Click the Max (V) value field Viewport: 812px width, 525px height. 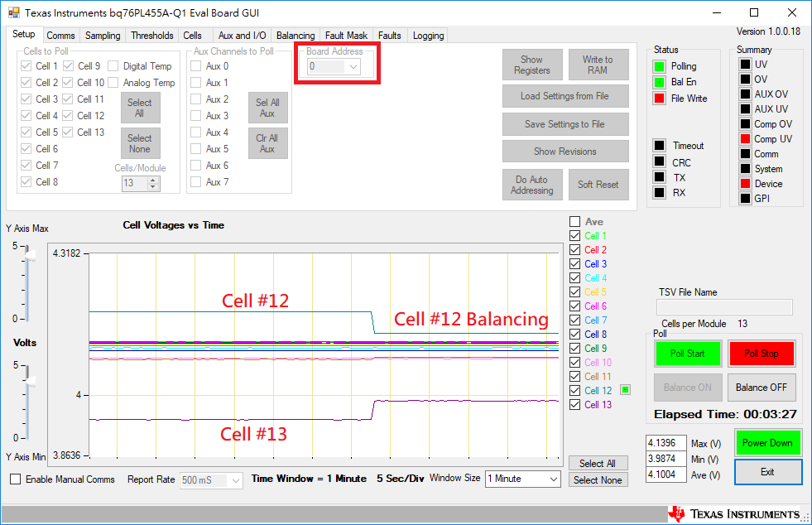(666, 443)
